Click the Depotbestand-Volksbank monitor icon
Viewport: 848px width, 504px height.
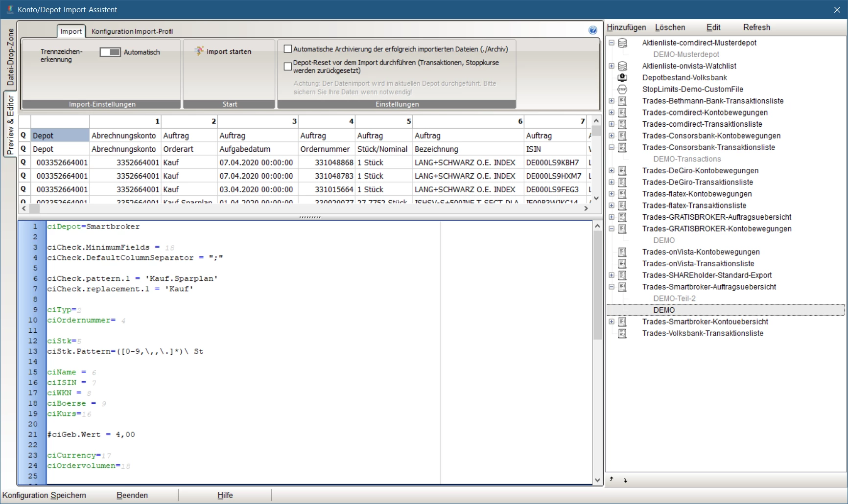coord(622,78)
